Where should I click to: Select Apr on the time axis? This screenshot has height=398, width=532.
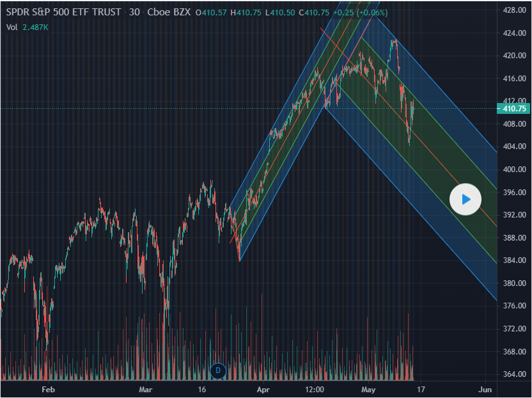pyautogui.click(x=263, y=388)
